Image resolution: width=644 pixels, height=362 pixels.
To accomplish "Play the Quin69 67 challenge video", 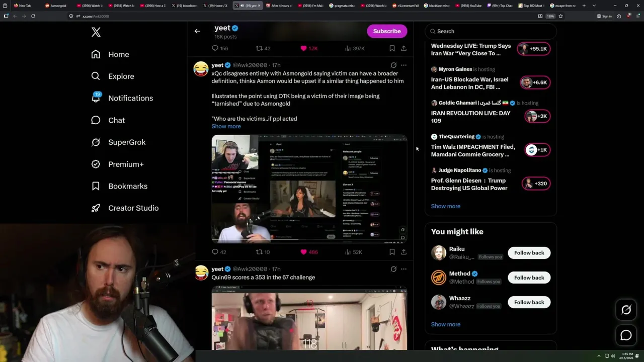I will (309, 318).
